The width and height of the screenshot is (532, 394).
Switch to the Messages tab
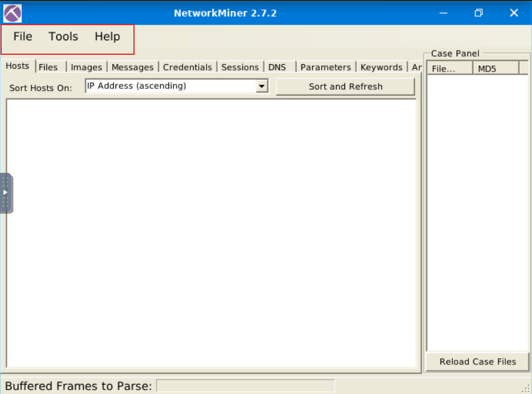133,67
